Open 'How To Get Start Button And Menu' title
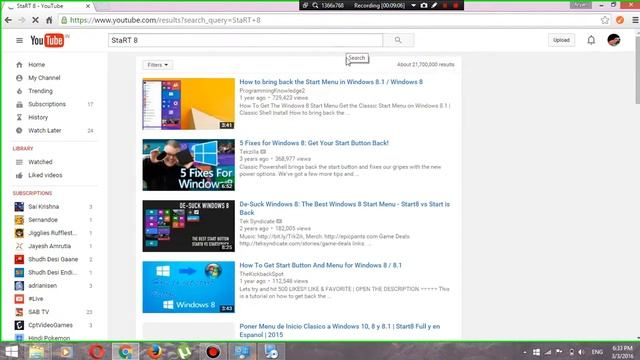Screen dimensions: 640x360 point(320,265)
